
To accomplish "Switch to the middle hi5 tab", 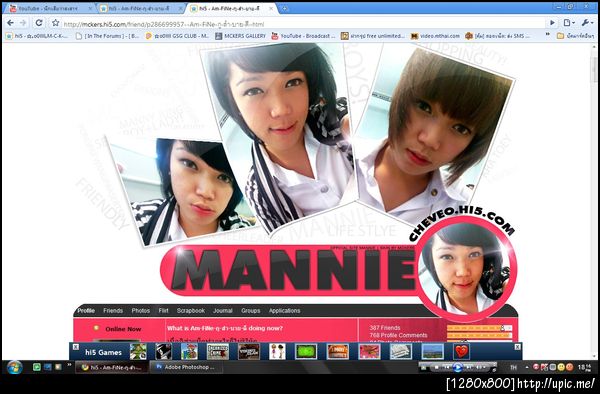I will [x=139, y=8].
